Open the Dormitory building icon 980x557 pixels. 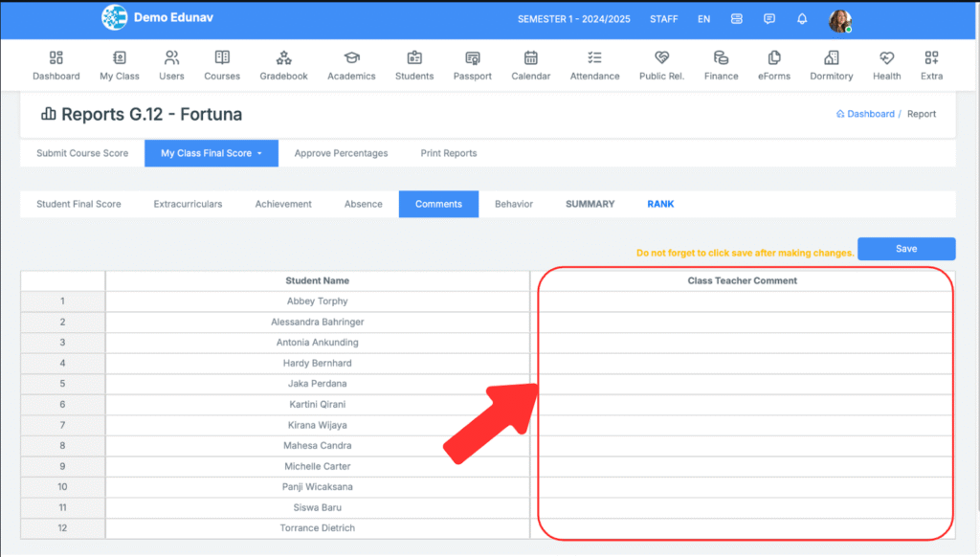[x=831, y=58]
